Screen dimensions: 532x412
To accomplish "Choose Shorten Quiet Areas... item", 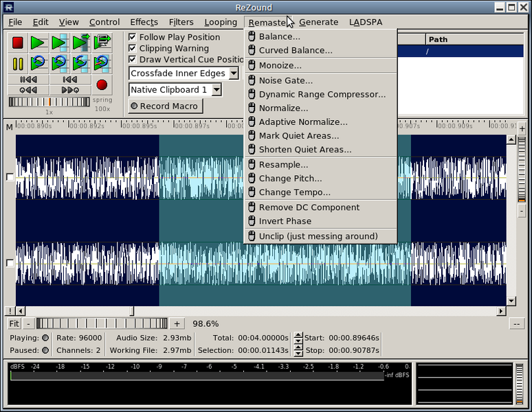I will [320, 150].
